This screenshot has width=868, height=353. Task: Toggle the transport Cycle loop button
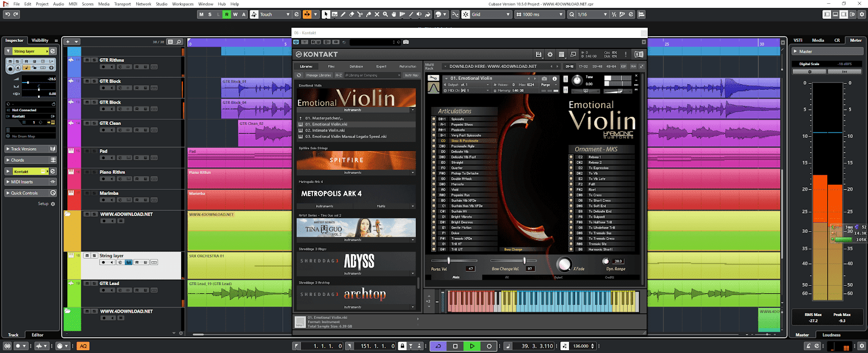coord(438,346)
